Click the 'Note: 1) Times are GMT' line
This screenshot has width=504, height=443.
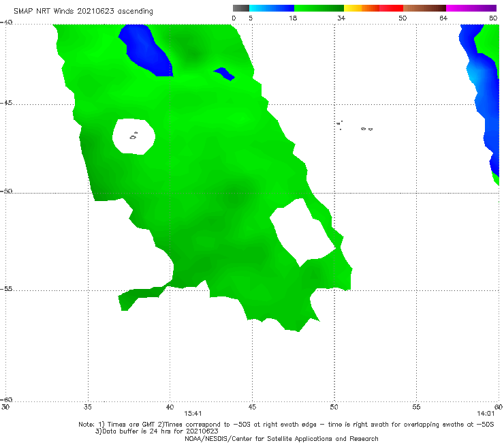(x=286, y=425)
